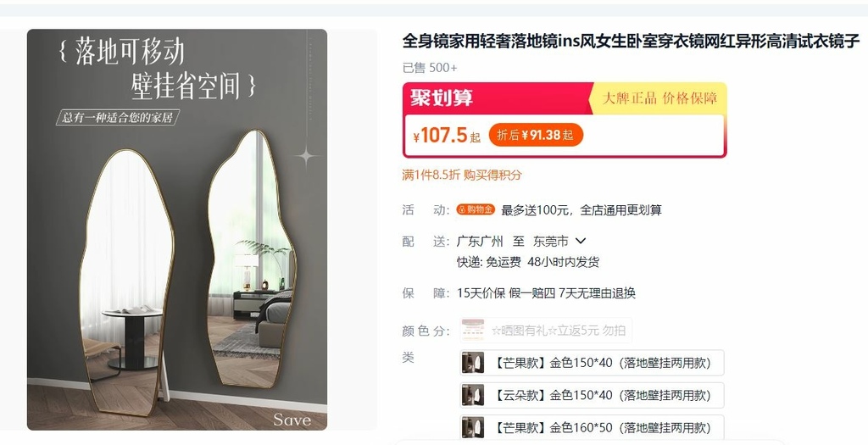Click the 大牌正品 价格保障 tab banner

point(659,98)
